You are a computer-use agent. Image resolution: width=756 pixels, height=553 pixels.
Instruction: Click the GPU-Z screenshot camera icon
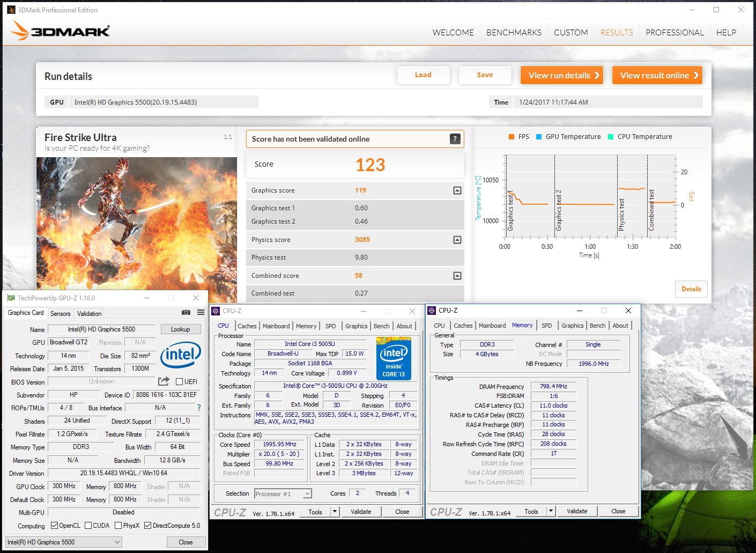coord(186,312)
